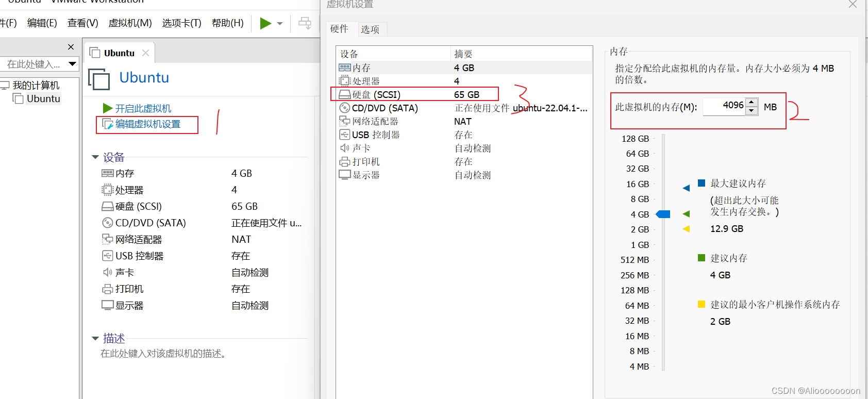The height and width of the screenshot is (399, 868).
Task: Select 硬盘 (SCSI) in settings hardware list
Action: click(464, 94)
